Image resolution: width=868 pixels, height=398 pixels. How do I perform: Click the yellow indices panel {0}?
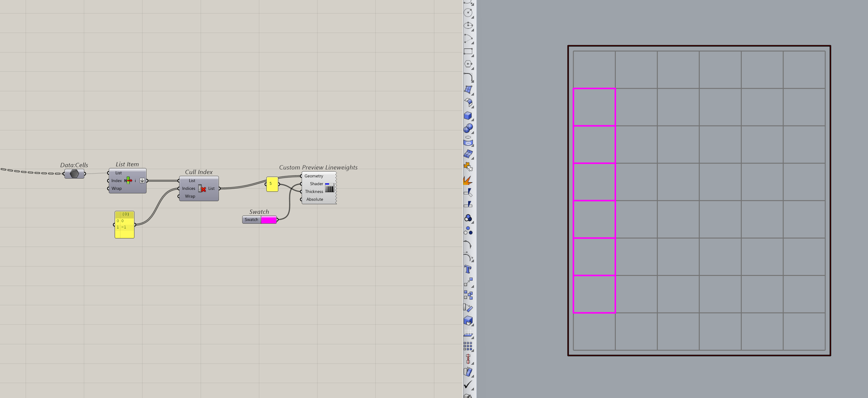[x=124, y=225]
